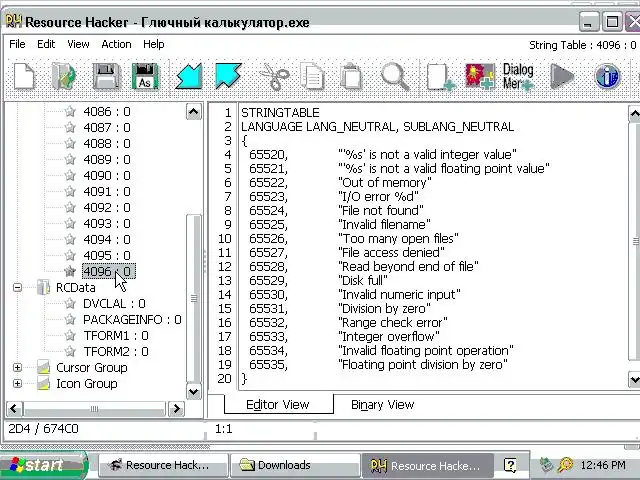Click the tree vertical scrollbar thumb

[194, 298]
